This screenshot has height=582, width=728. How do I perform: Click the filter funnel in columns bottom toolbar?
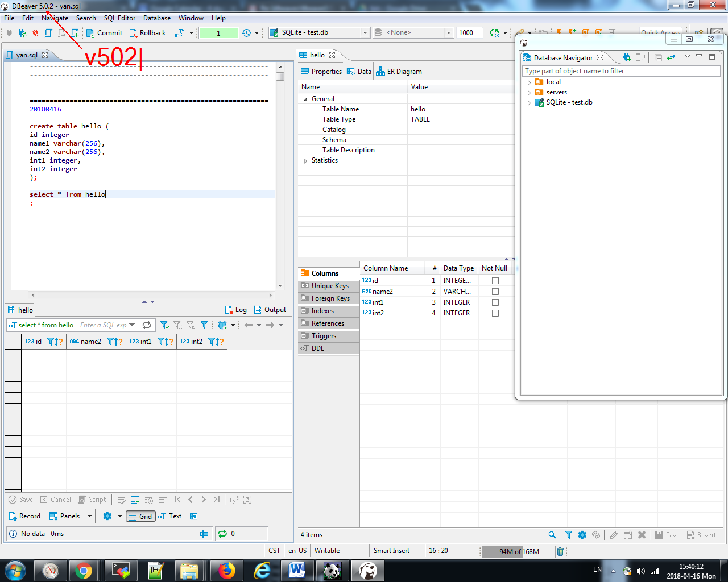pos(568,535)
